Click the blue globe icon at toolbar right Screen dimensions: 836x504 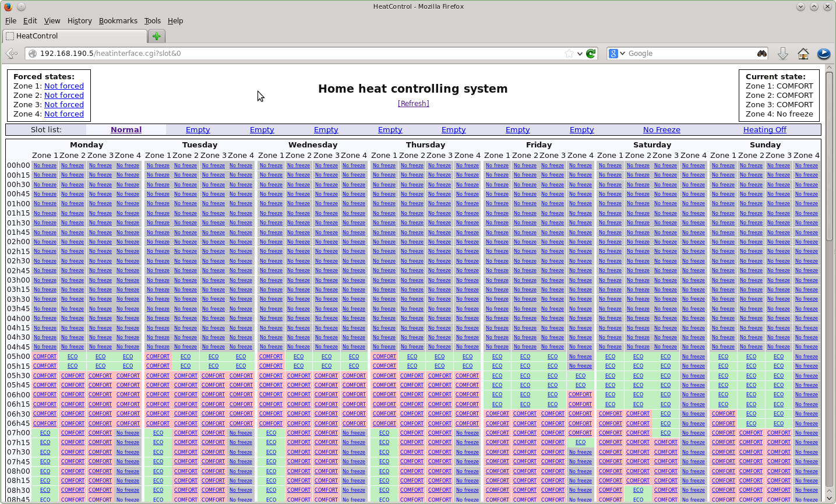click(x=823, y=54)
